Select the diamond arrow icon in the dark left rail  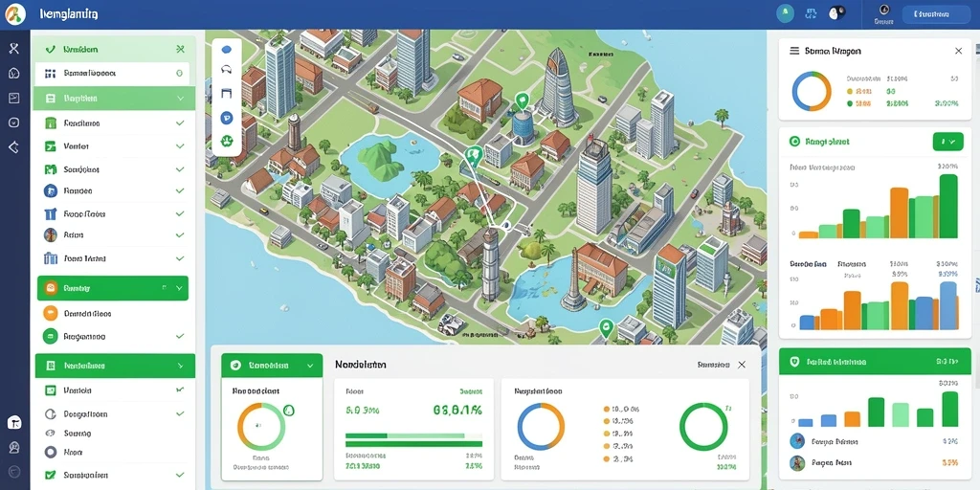coord(13,147)
